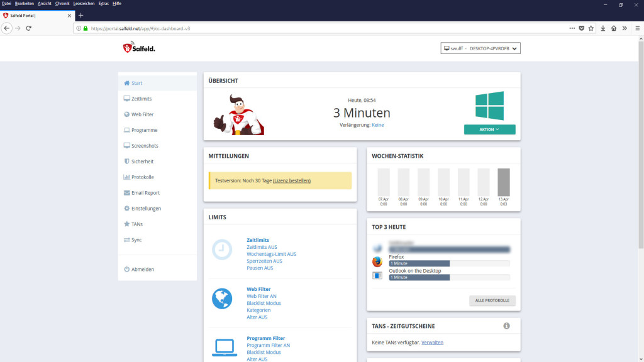Viewport: 644px width, 362px height.
Task: Click the Programm Filter laptop icon
Action: pos(224,347)
